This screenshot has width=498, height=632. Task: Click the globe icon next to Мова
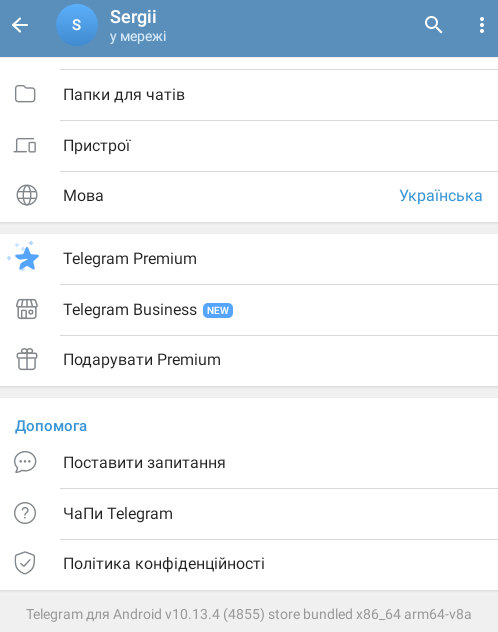point(27,195)
